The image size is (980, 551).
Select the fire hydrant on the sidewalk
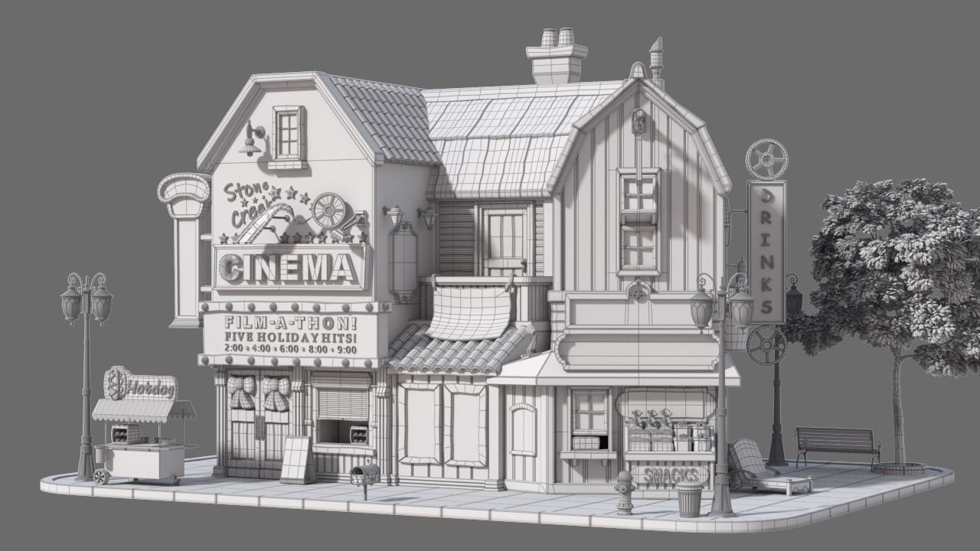[625, 492]
